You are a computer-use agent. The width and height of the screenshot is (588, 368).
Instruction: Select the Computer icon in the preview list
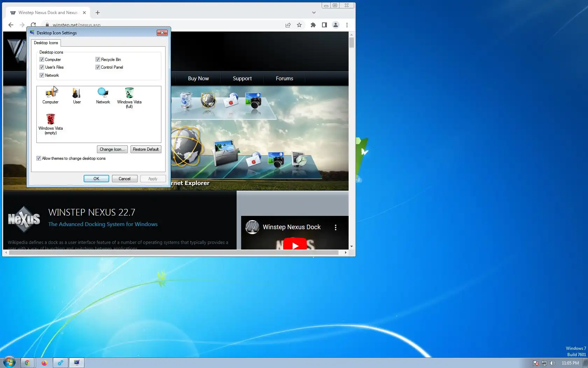click(x=50, y=96)
